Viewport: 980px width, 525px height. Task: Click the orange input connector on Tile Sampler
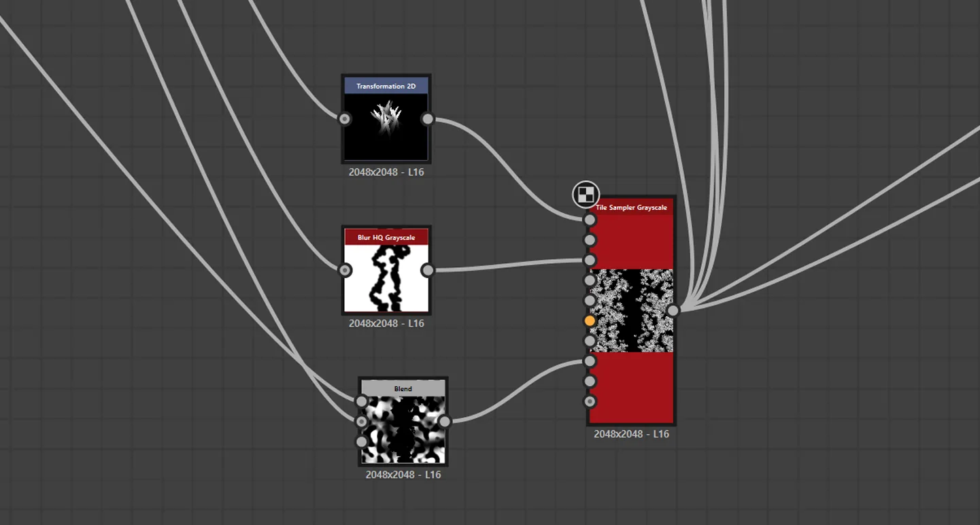590,320
